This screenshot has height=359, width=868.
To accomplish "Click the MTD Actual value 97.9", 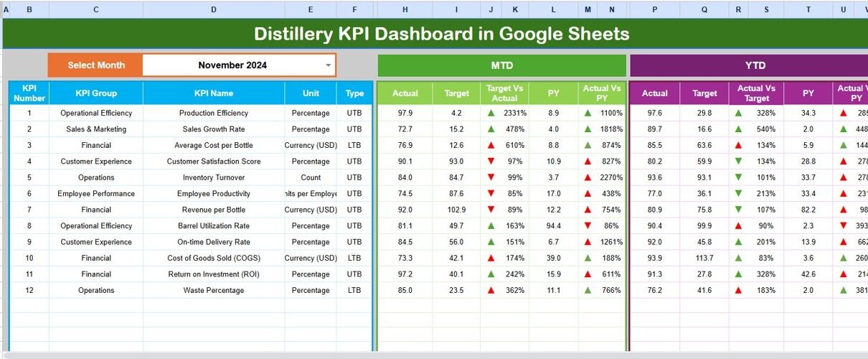I will pyautogui.click(x=405, y=113).
